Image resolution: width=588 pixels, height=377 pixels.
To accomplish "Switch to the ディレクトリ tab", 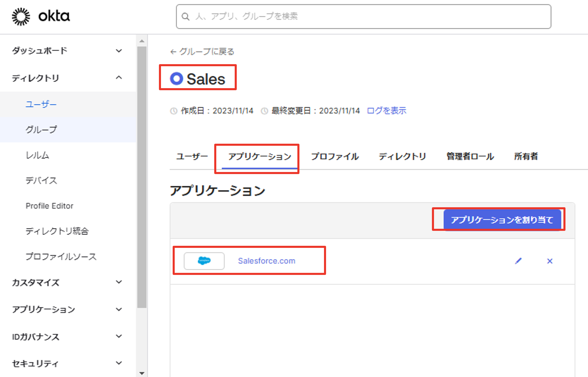I will click(403, 156).
